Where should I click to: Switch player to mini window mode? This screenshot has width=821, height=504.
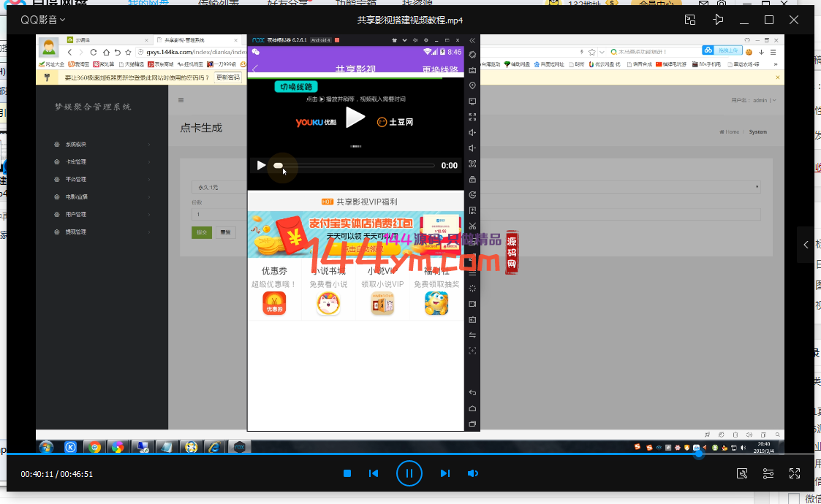point(689,20)
